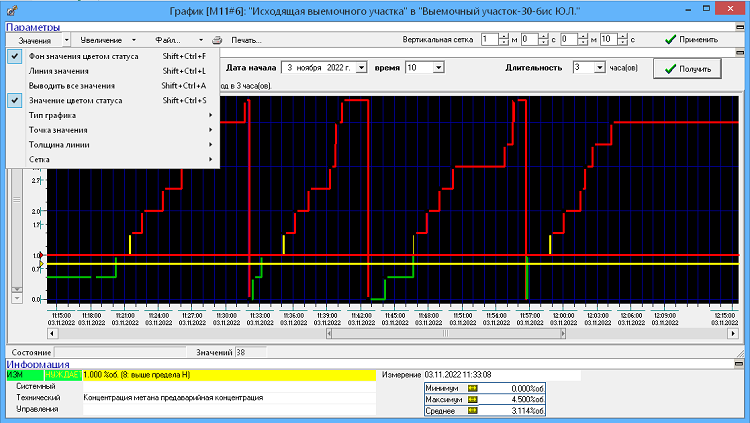Collapse the Информация panel with its minus icon

tap(740, 364)
